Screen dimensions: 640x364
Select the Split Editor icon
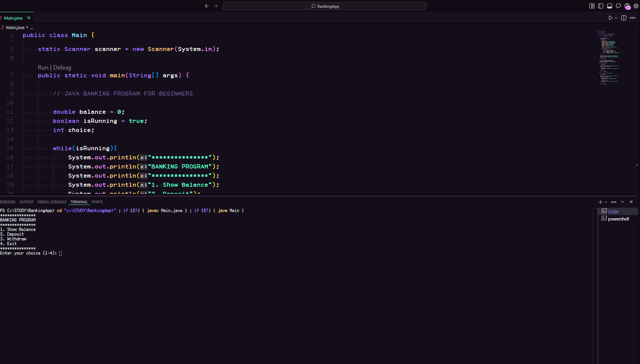[624, 18]
